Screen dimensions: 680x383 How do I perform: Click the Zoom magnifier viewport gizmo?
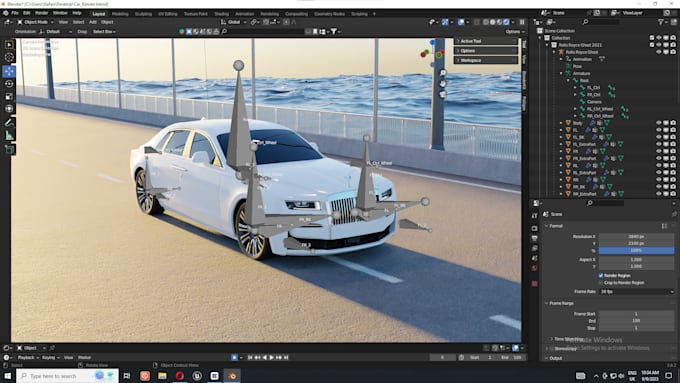(x=443, y=73)
